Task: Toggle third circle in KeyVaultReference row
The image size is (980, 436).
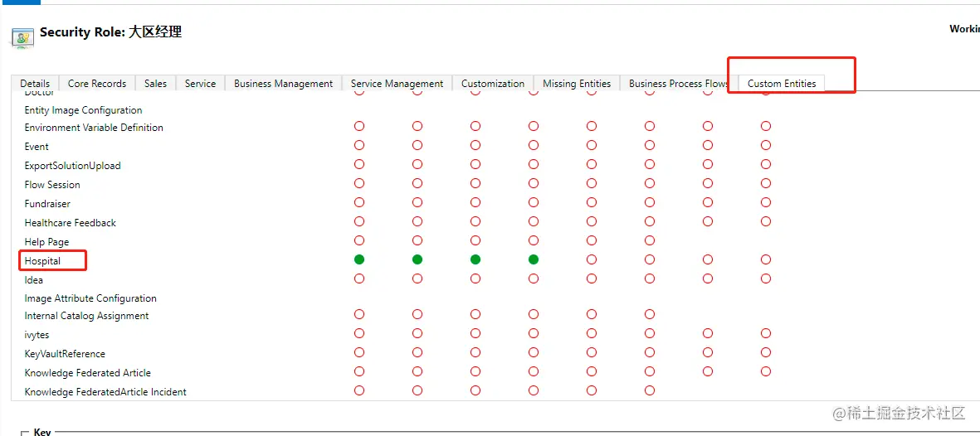Action: [475, 352]
